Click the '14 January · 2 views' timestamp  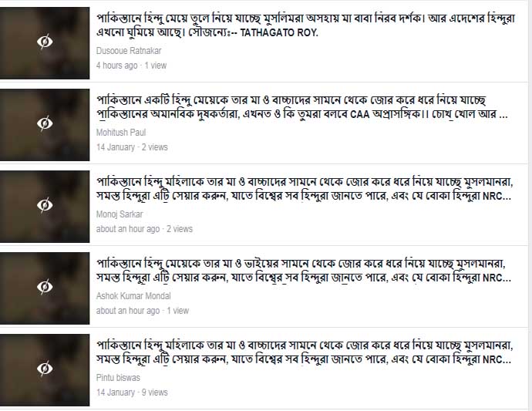[132, 147]
